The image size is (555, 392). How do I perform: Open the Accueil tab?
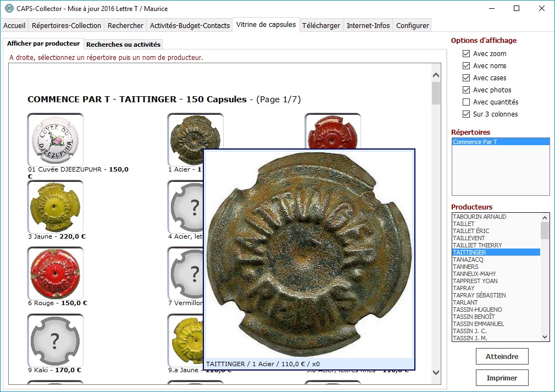14,25
